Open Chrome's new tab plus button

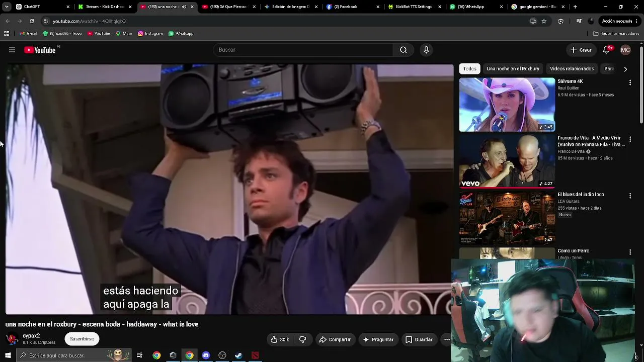pyautogui.click(x=575, y=7)
